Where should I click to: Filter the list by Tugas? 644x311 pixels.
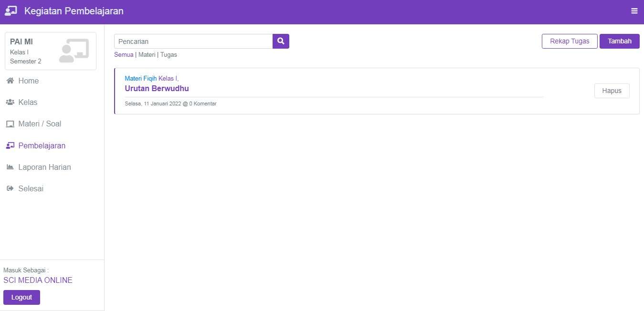coord(169,55)
